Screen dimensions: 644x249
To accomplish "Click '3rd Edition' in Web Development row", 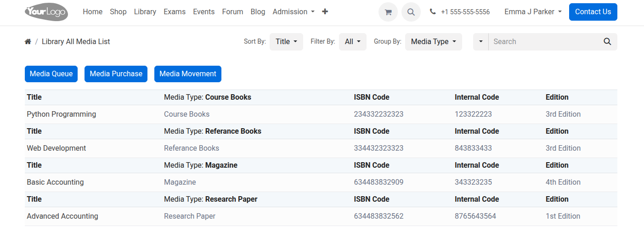I will [x=563, y=148].
